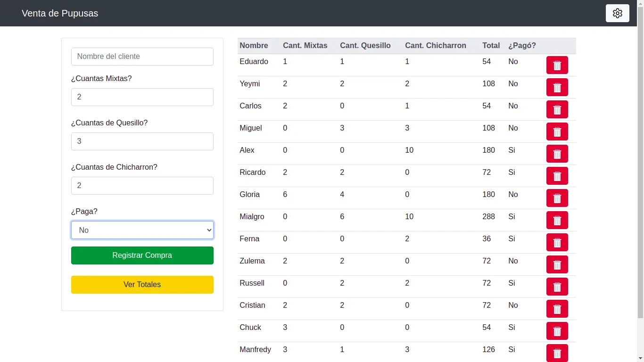Viewport: 644px width, 362px height.
Task: Click the total 126 for Manfredy
Action: coord(488,350)
